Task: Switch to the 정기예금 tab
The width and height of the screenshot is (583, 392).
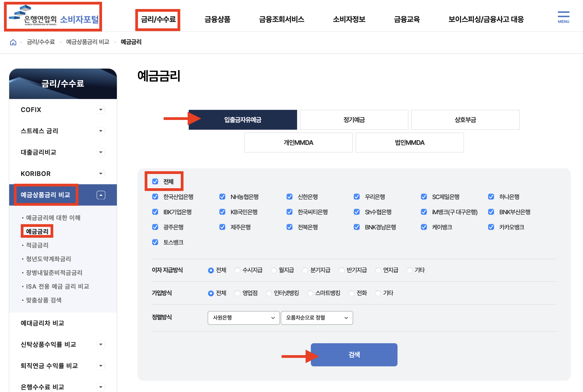Action: click(354, 120)
